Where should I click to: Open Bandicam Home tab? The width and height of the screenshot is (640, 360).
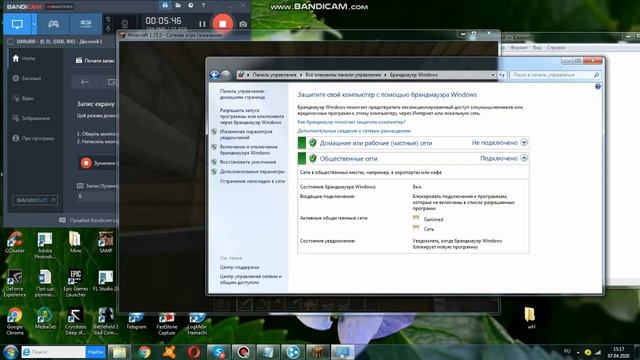pyautogui.click(x=24, y=58)
